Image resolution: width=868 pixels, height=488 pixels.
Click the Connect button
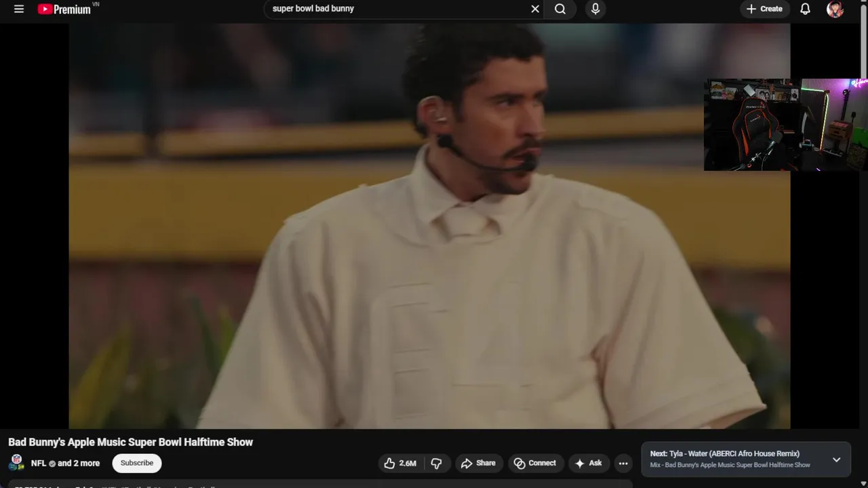pos(535,464)
